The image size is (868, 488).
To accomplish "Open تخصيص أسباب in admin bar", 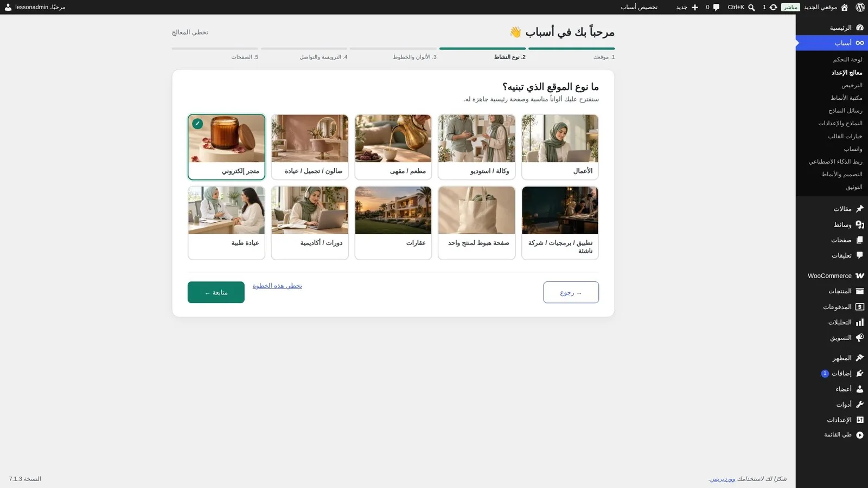I will (x=639, y=7).
